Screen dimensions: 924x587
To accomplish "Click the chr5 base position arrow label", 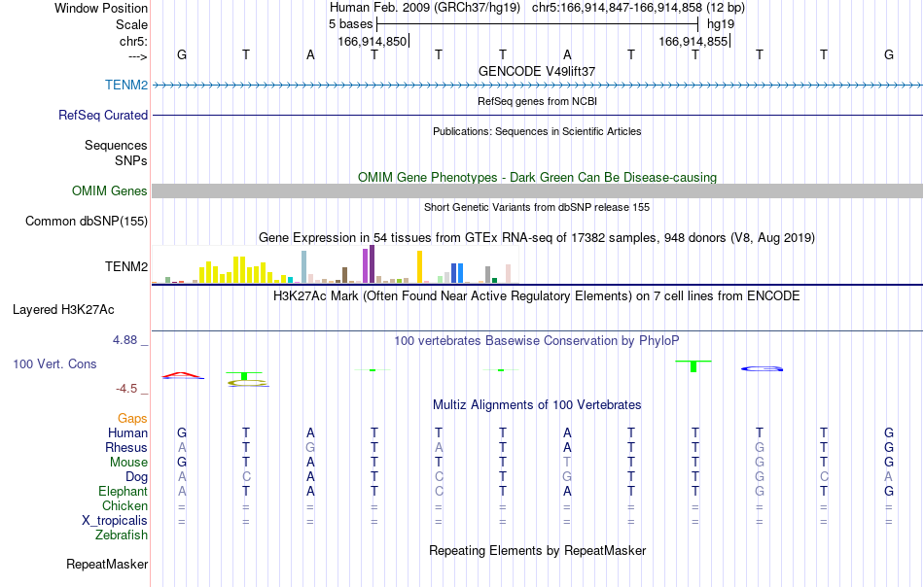I will 137,56.
